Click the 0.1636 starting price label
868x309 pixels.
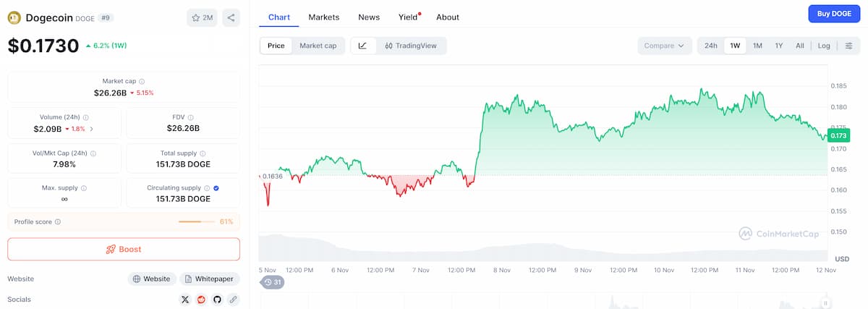coord(272,177)
